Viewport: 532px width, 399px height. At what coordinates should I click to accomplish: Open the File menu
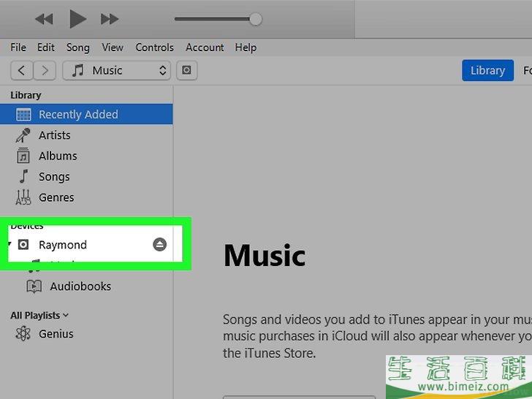18,47
